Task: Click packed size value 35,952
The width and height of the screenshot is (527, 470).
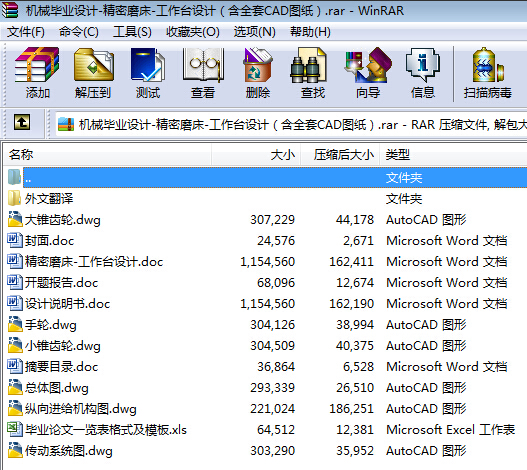Action: point(355,451)
